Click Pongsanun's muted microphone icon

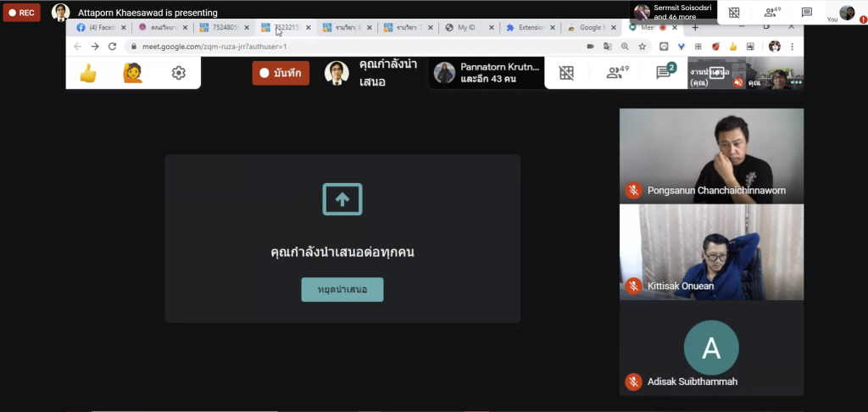[x=632, y=191]
